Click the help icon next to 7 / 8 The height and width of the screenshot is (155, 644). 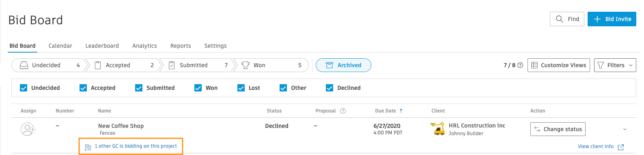520,65
